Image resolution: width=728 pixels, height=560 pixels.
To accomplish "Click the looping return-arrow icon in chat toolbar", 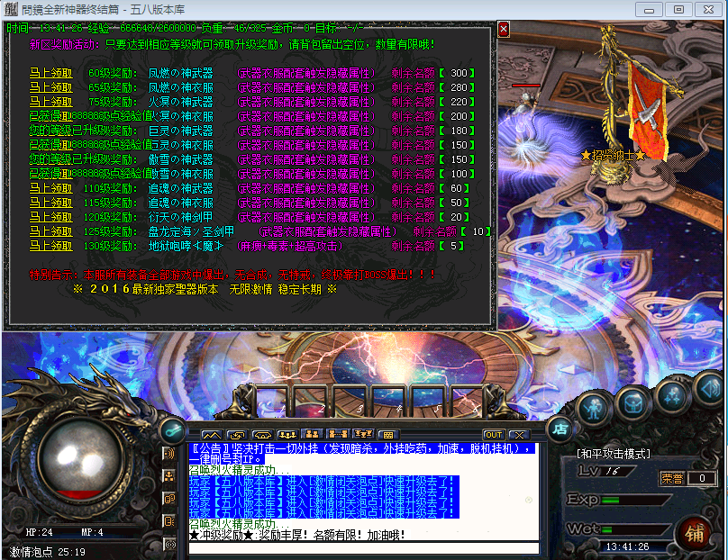I will point(237,435).
